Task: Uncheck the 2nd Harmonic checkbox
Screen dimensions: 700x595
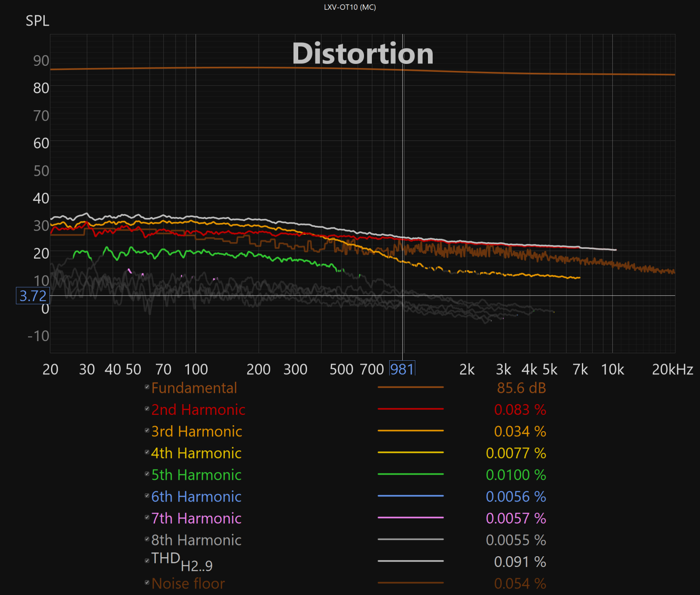Action: click(147, 409)
